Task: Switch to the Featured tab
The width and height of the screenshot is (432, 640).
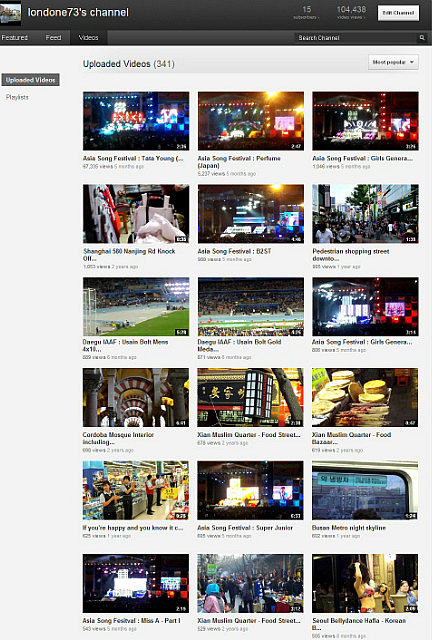Action: click(15, 38)
